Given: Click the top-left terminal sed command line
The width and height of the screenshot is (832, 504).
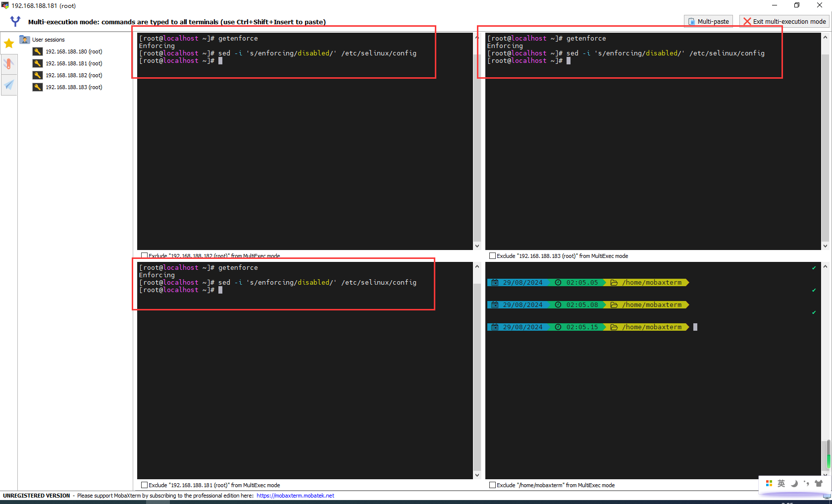Looking at the screenshot, I should pyautogui.click(x=278, y=53).
